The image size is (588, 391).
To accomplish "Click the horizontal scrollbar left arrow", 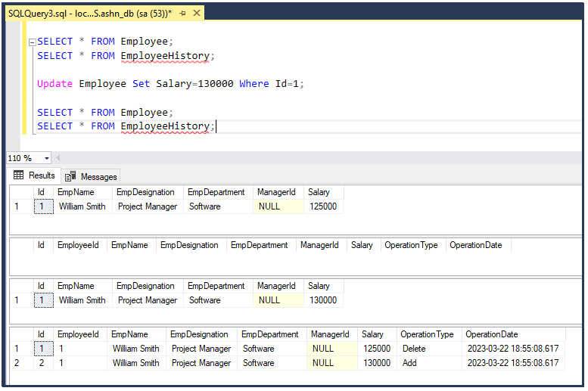I will pos(58,158).
